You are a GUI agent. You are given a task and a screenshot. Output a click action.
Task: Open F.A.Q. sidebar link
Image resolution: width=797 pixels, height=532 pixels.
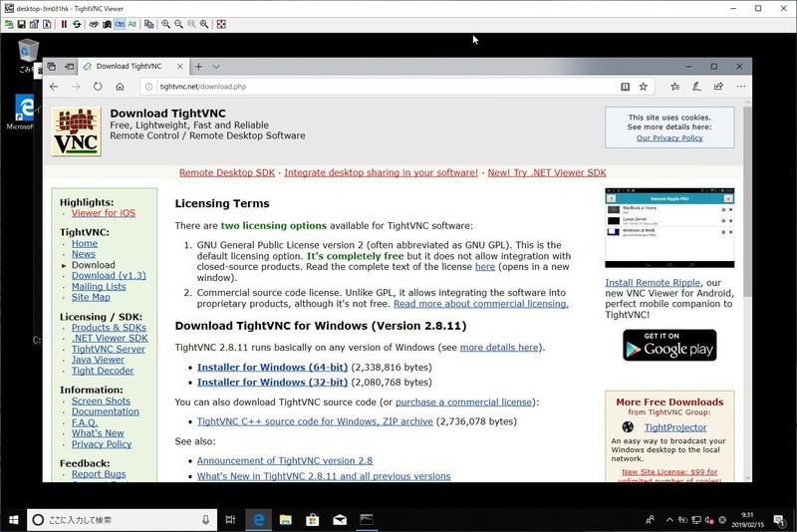pyautogui.click(x=85, y=422)
